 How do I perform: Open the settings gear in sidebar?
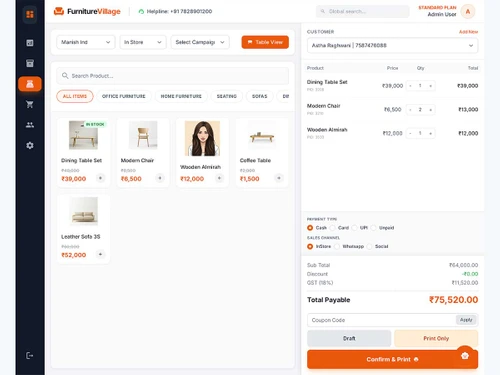coord(30,145)
